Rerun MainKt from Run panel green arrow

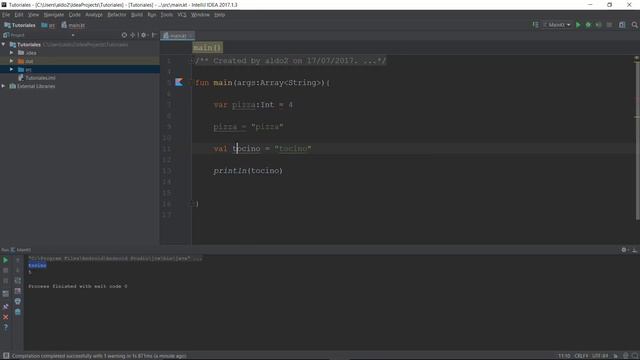click(x=5, y=260)
